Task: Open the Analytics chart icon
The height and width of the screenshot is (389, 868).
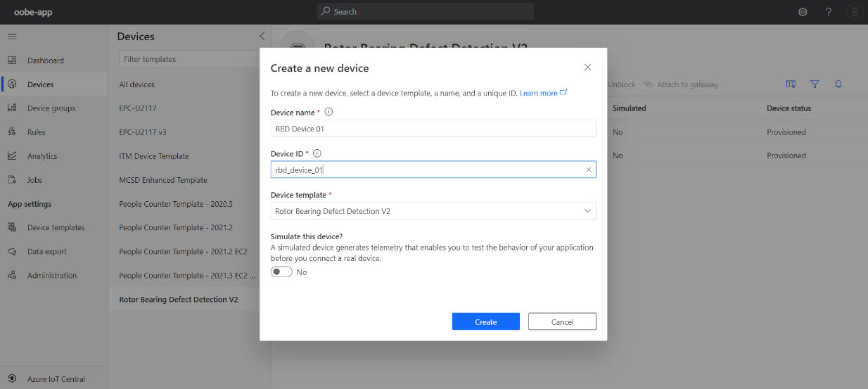Action: point(12,156)
